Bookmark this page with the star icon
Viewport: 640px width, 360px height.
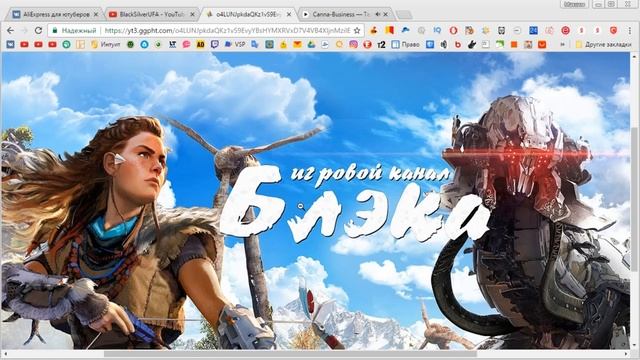(x=357, y=31)
